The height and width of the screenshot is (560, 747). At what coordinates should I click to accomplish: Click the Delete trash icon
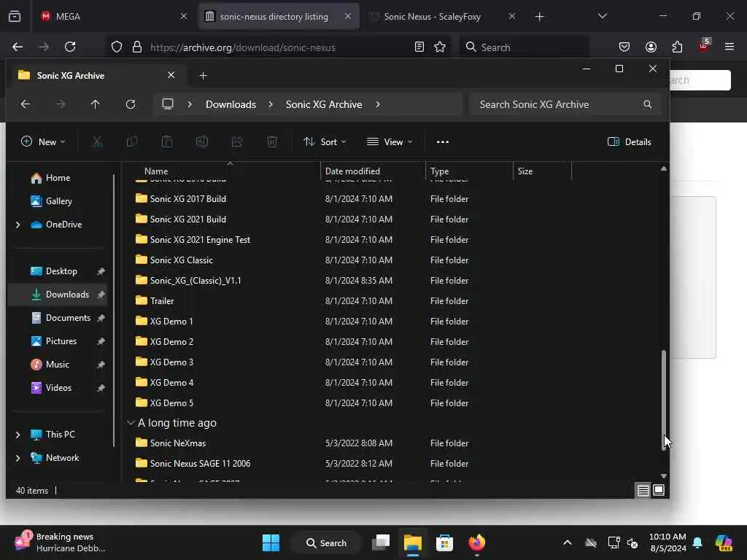pyautogui.click(x=272, y=142)
